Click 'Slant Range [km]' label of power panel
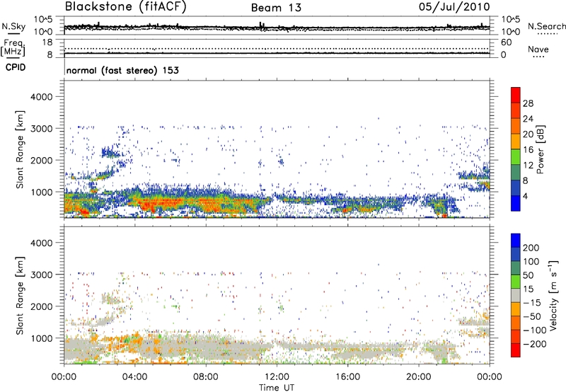The width and height of the screenshot is (566, 392). click(x=20, y=149)
